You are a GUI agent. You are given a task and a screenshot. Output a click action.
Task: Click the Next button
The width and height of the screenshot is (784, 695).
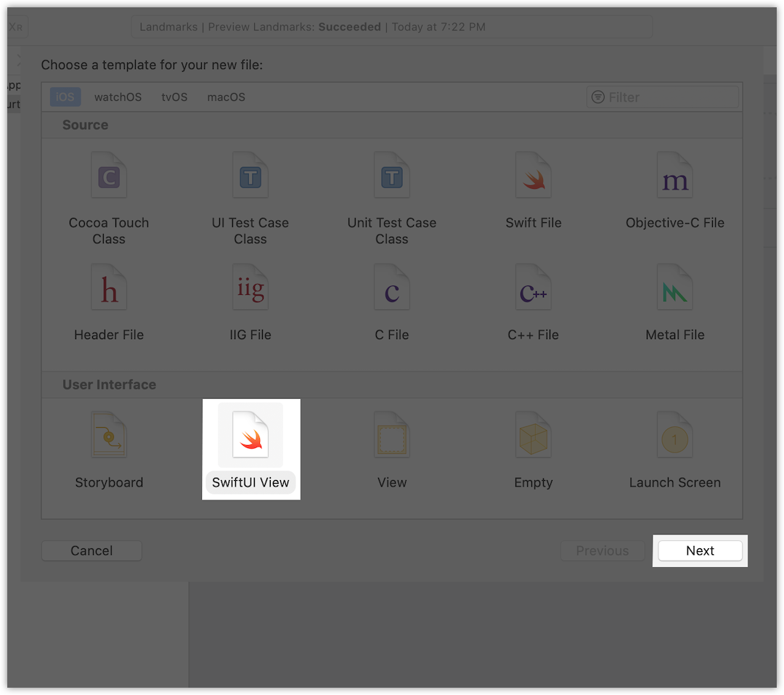[x=700, y=550]
